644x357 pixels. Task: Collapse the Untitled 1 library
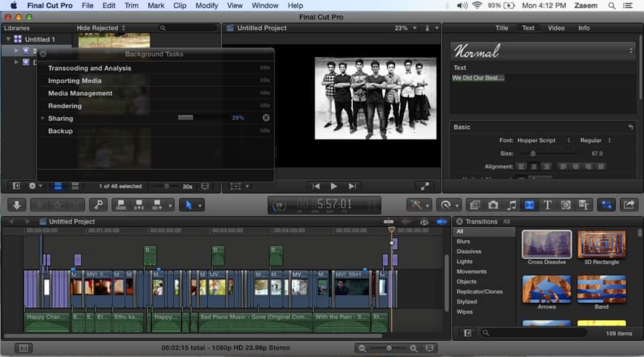coord(8,40)
